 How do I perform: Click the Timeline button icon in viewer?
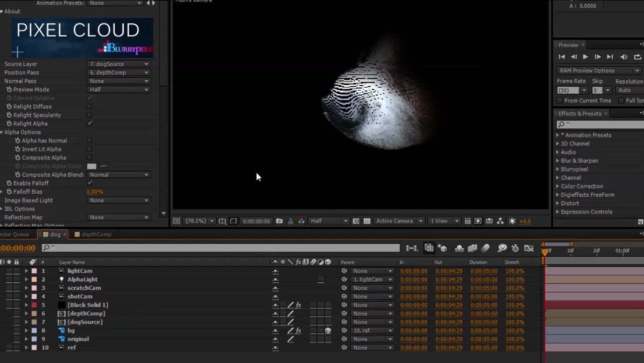click(489, 221)
